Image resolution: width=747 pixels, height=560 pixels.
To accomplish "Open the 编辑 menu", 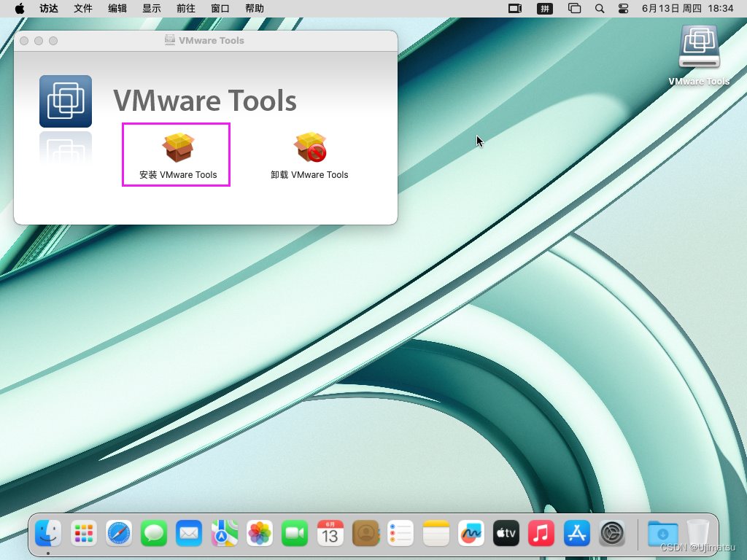I will 117,9.
